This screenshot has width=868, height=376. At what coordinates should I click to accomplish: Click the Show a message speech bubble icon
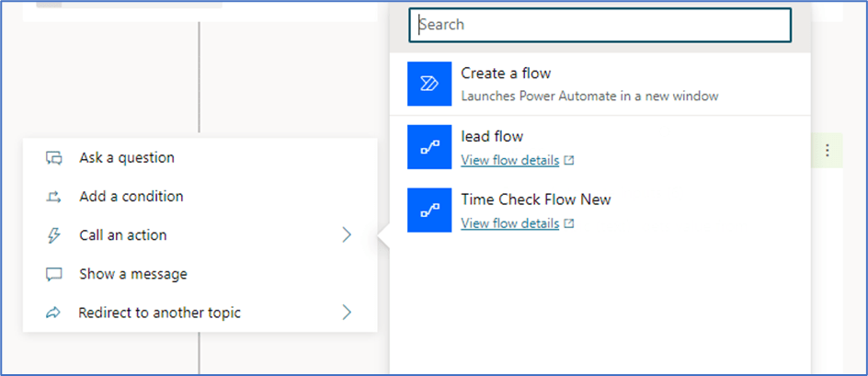coord(54,274)
